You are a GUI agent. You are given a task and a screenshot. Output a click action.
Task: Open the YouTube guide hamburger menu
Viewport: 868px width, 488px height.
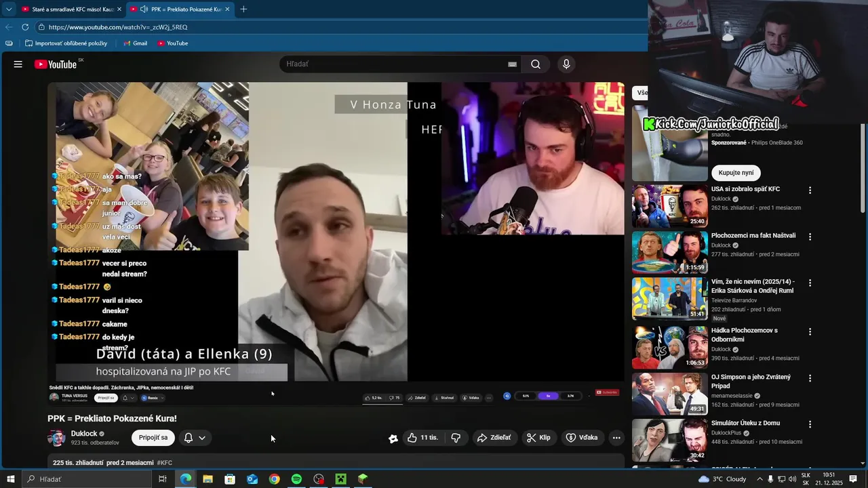click(18, 64)
